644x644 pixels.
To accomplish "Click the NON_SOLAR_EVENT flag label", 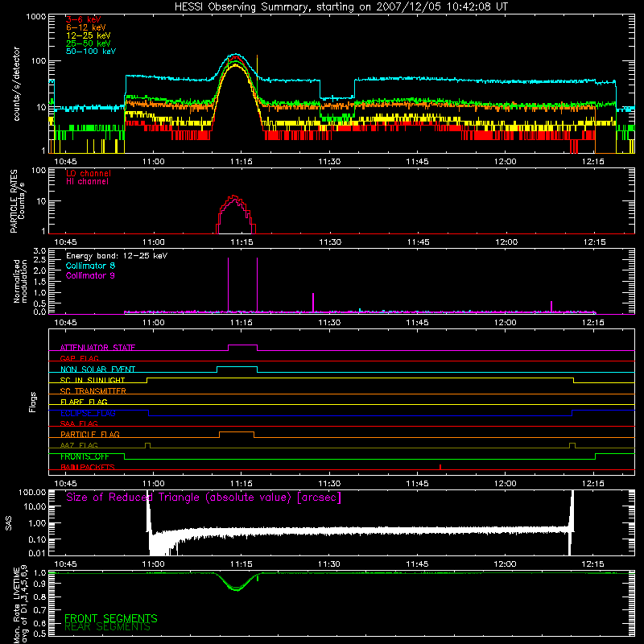I will 97,369.
